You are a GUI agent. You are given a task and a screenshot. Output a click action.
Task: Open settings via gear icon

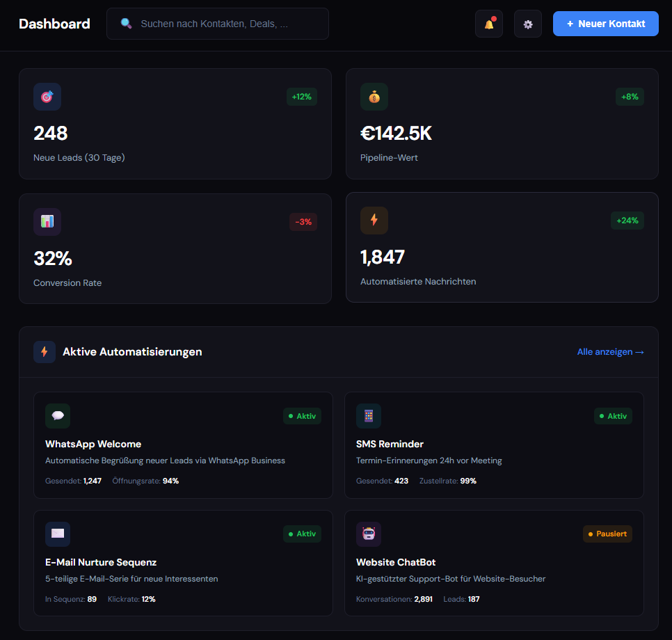pos(527,24)
